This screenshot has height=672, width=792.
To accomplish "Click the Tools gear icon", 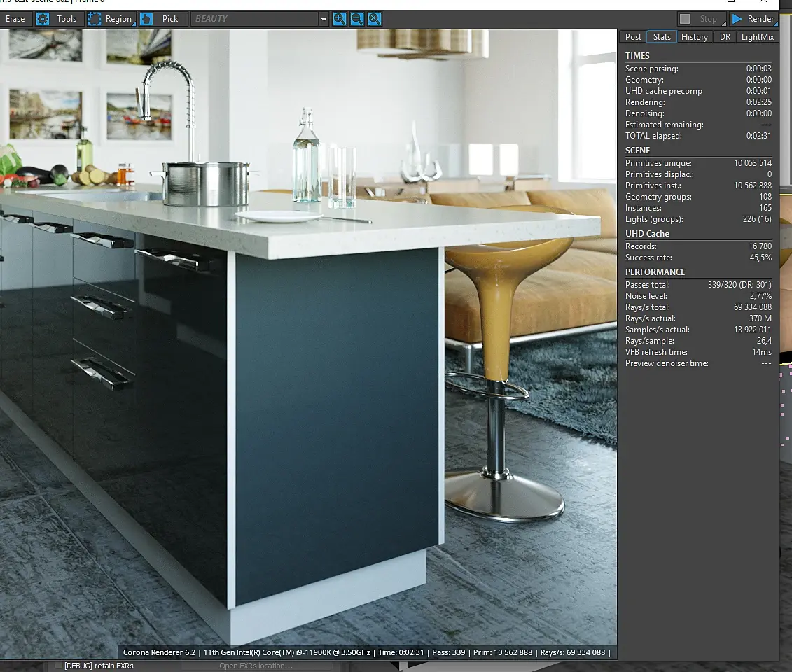I will (x=43, y=19).
